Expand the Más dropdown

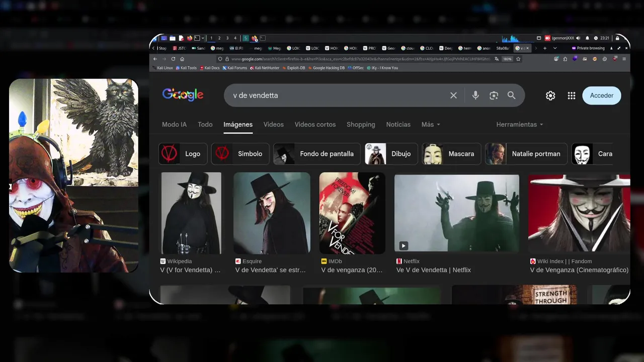pyautogui.click(x=431, y=124)
